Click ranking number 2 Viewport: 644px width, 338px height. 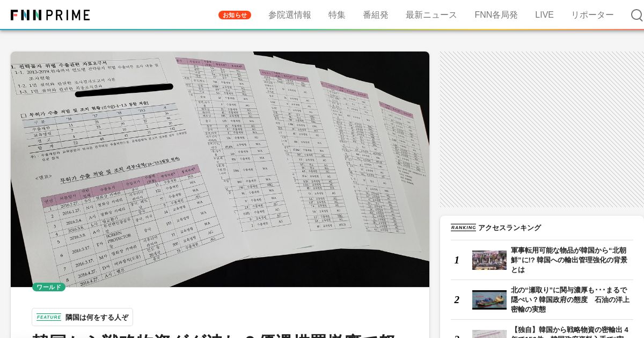(457, 300)
